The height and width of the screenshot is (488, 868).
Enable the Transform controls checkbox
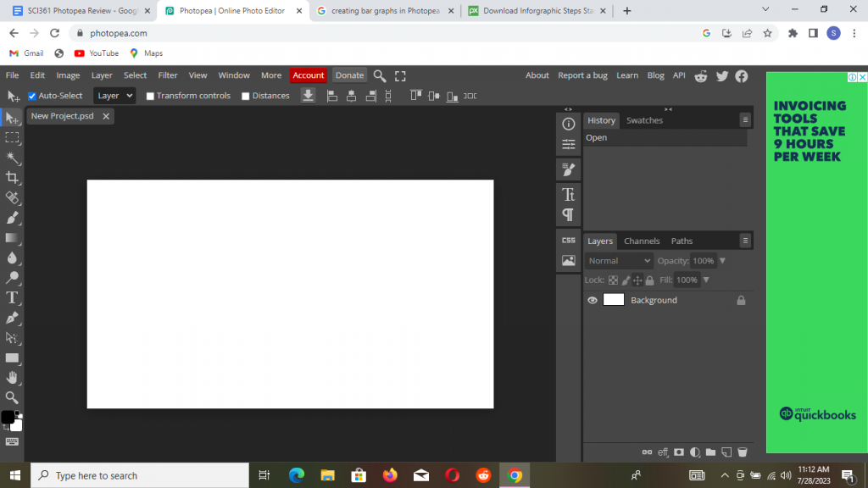click(x=150, y=97)
